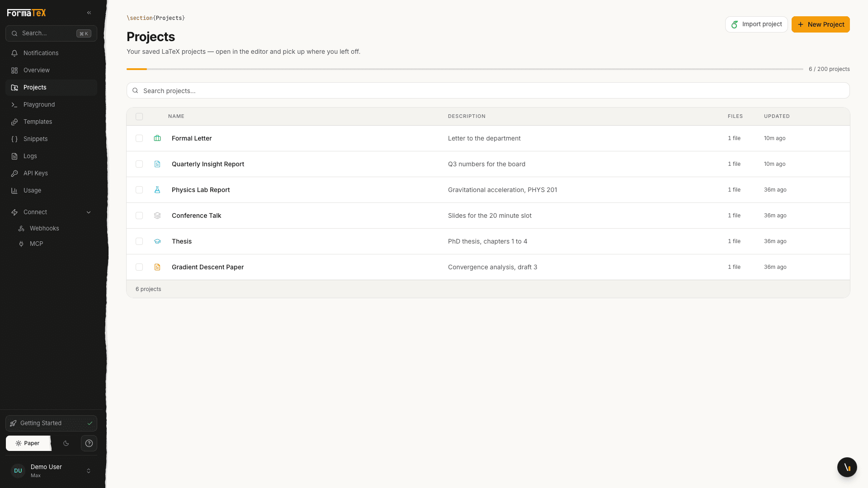Check the Physics Lab Report checkbox
This screenshot has height=488, width=868.
coord(139,190)
